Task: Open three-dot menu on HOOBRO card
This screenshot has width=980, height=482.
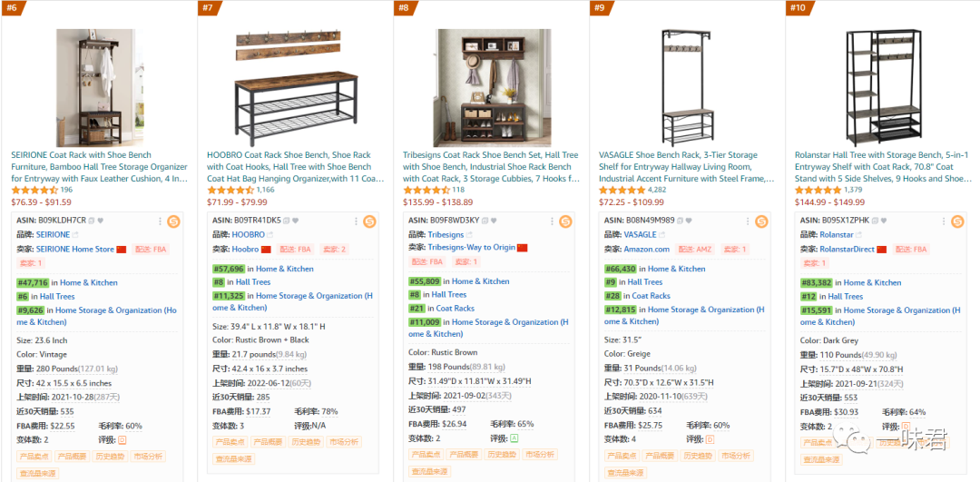Action: point(356,221)
